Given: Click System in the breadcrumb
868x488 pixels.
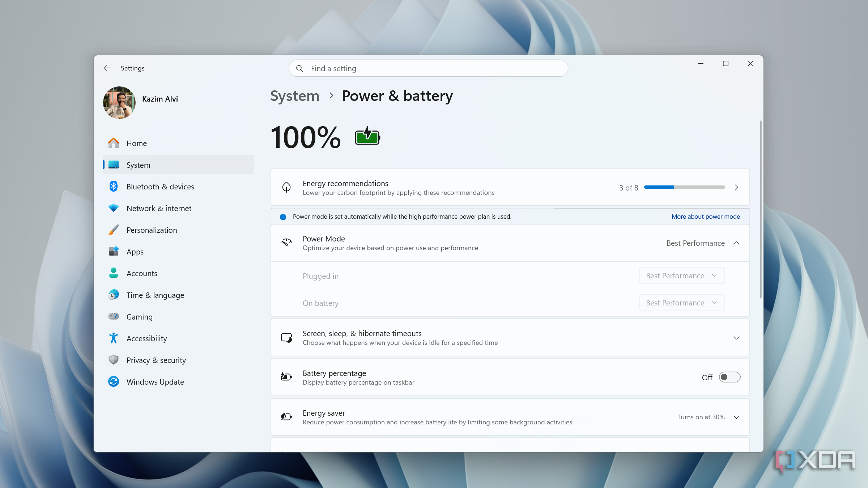Looking at the screenshot, I should pos(295,96).
